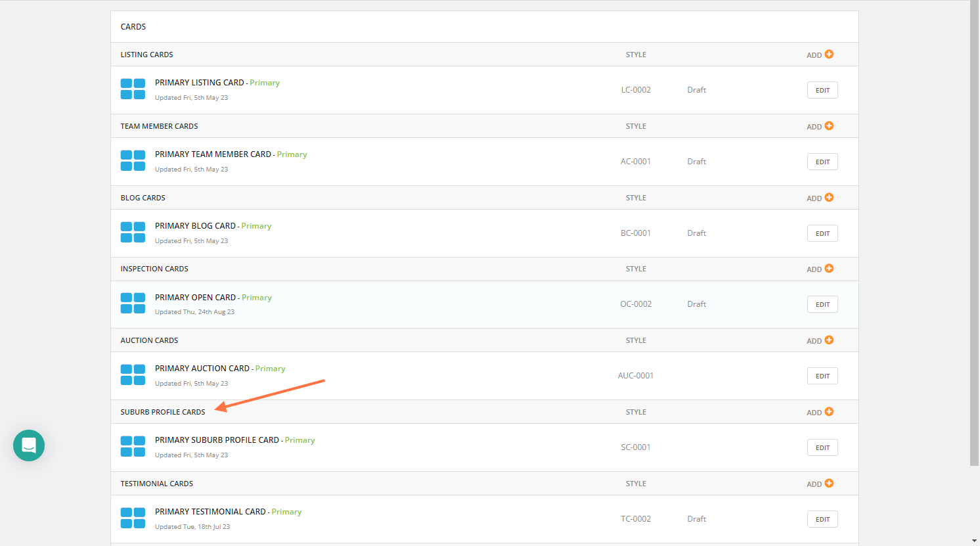Add a new auction card
The image size is (980, 546).
[820, 340]
